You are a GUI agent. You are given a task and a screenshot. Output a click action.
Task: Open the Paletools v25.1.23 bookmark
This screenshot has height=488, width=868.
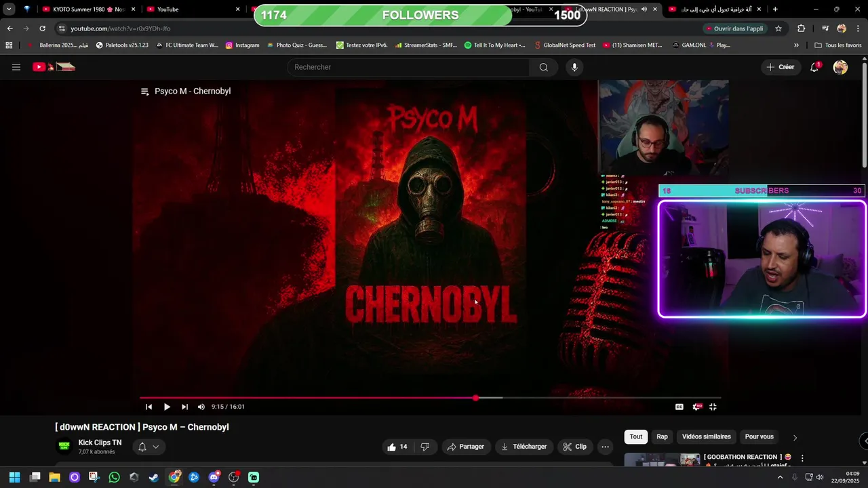122,45
